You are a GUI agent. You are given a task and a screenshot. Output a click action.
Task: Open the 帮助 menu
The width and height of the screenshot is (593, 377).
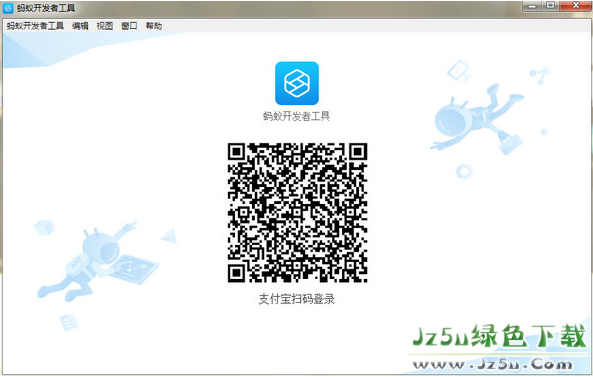(154, 26)
